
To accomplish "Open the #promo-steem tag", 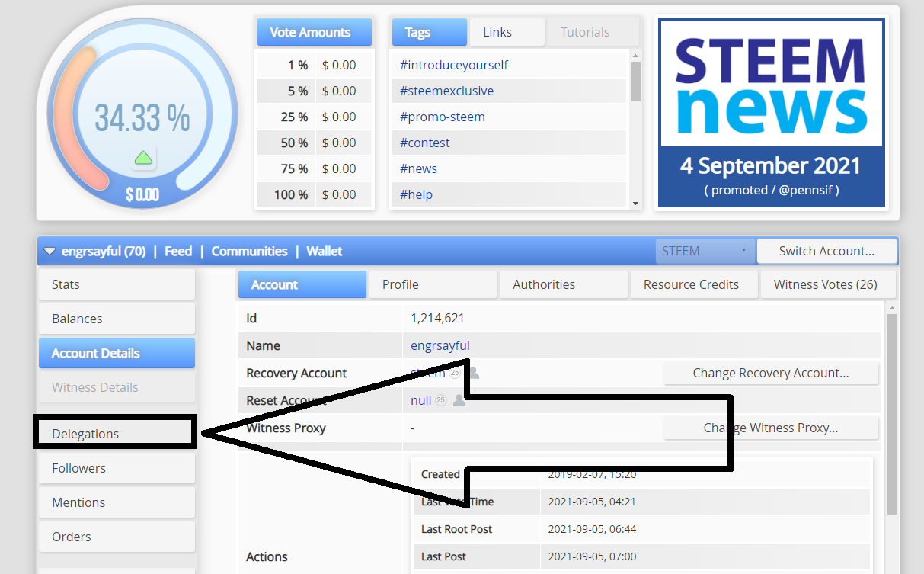I will click(442, 117).
